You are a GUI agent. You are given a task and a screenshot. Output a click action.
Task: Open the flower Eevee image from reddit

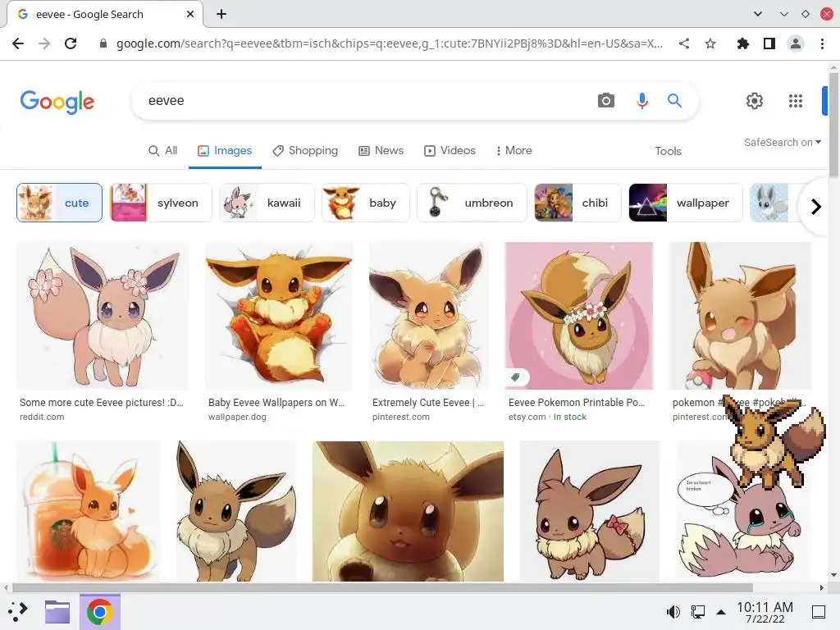pyautogui.click(x=103, y=316)
